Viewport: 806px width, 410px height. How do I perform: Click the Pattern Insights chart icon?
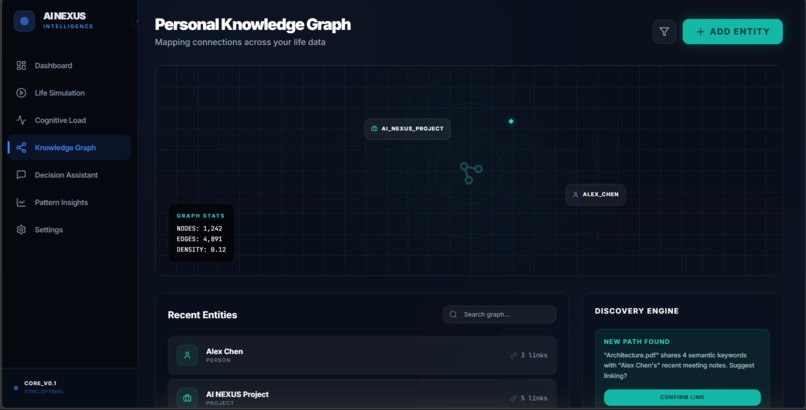coord(21,202)
